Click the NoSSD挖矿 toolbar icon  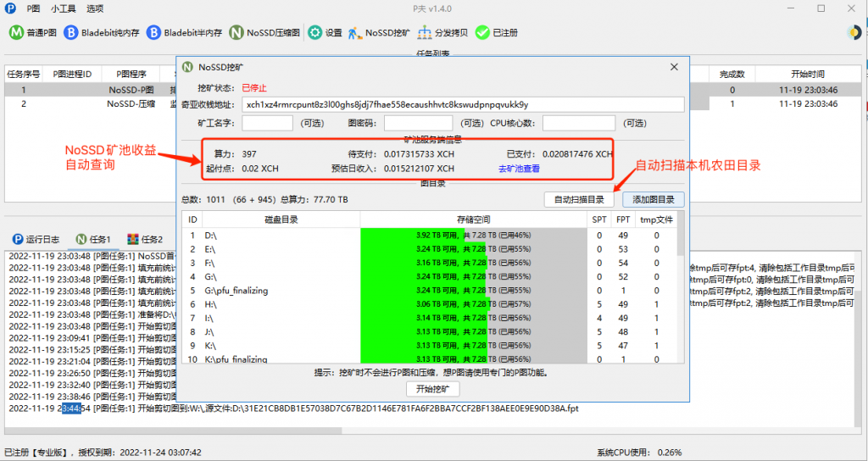coord(355,33)
